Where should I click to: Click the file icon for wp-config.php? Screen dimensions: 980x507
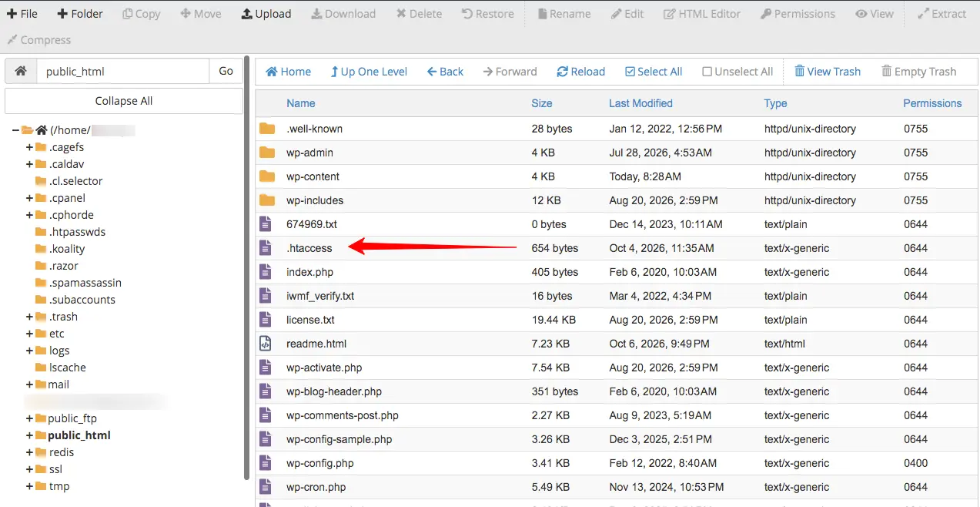tap(266, 463)
